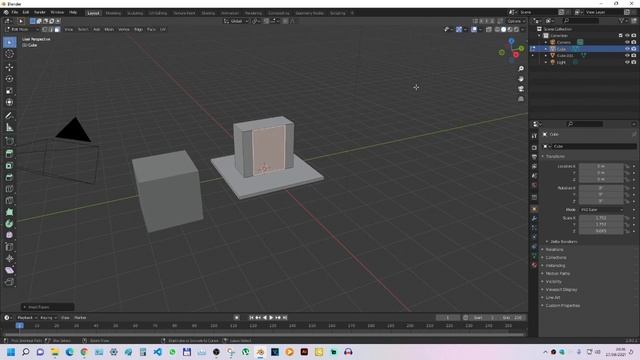Switch to solid viewport shading
This screenshot has height=360, width=640.
tap(503, 29)
